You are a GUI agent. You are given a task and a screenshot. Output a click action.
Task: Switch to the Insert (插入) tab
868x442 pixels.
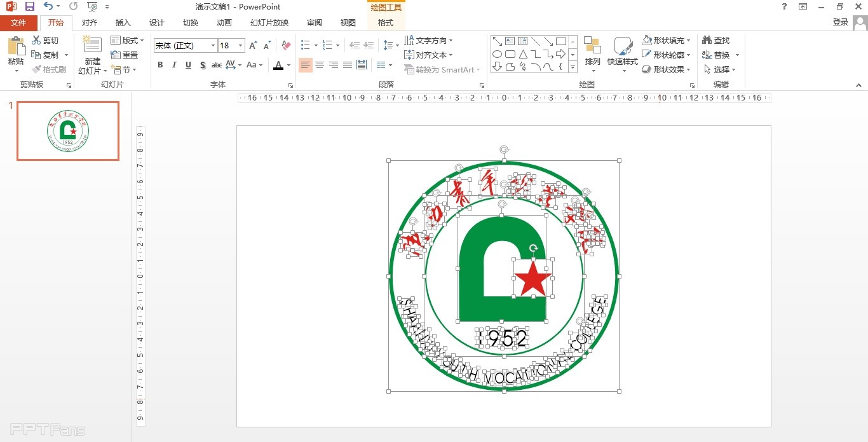[x=123, y=23]
